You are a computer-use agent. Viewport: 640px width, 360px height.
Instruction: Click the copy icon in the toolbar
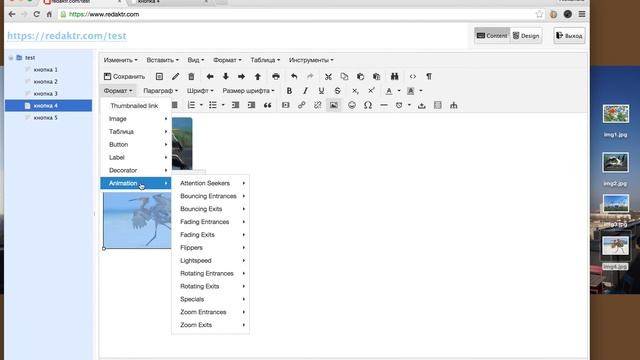click(344, 76)
